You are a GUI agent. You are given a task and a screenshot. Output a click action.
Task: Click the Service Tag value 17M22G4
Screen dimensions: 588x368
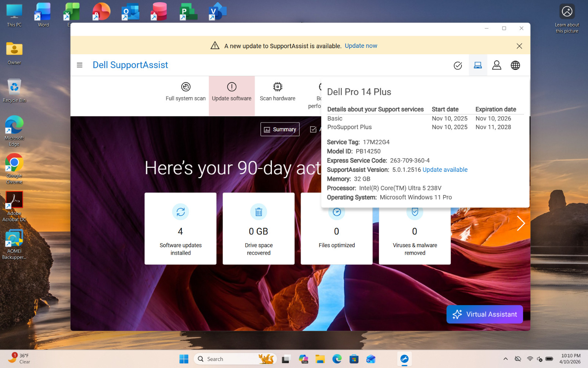coord(376,142)
